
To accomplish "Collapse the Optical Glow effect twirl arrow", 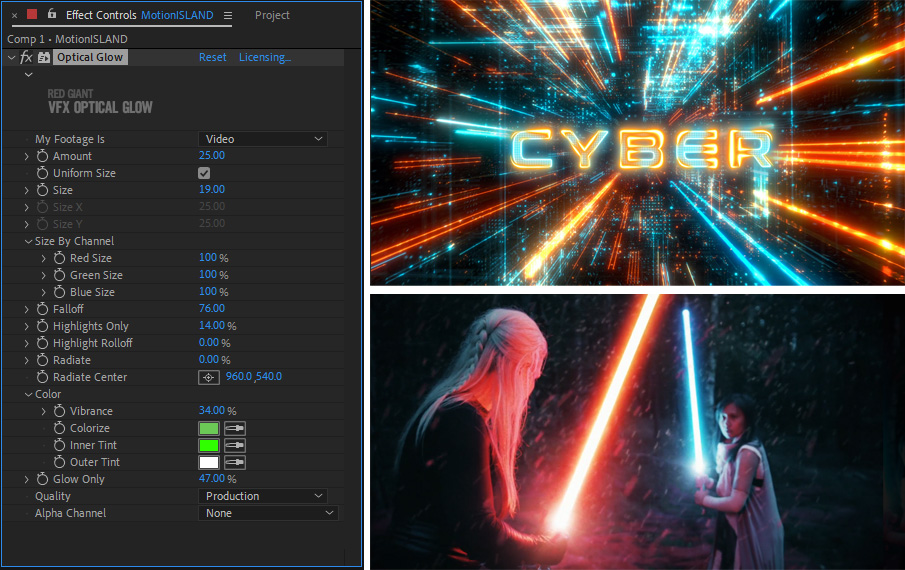I will [11, 57].
